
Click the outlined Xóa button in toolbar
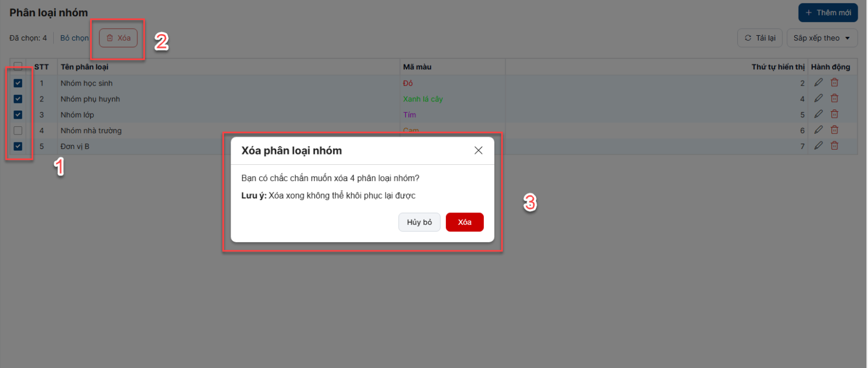click(118, 38)
